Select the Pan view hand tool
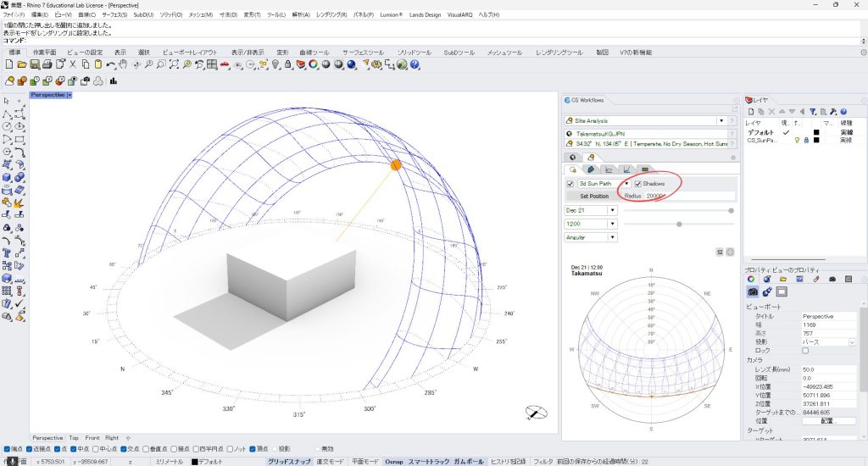The image size is (868, 466). click(x=123, y=64)
